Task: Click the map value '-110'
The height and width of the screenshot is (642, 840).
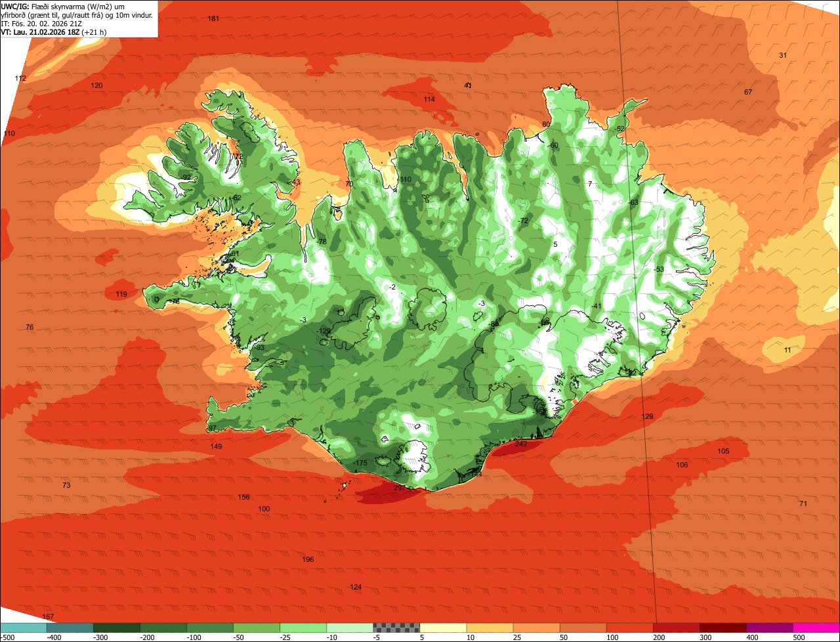Action: pos(404,179)
